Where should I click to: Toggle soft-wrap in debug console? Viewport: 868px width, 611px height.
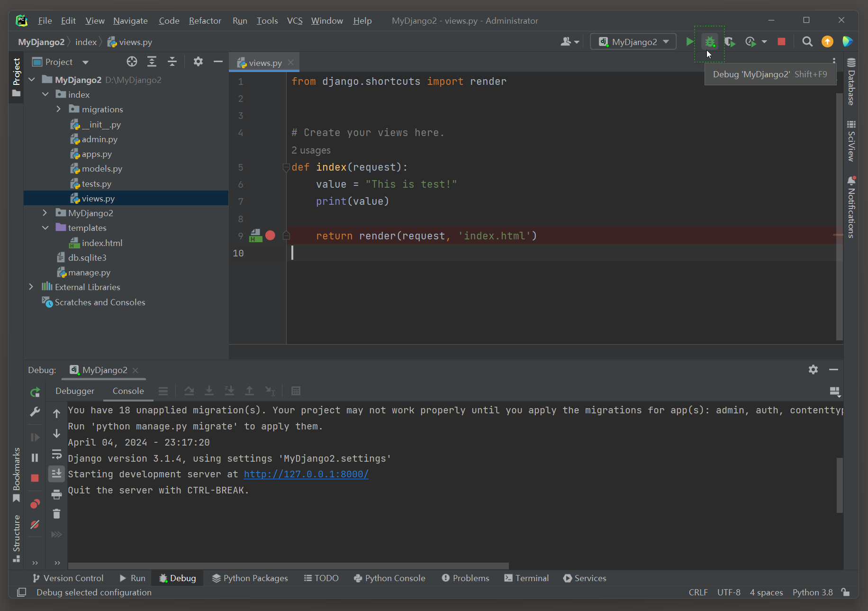click(x=57, y=454)
